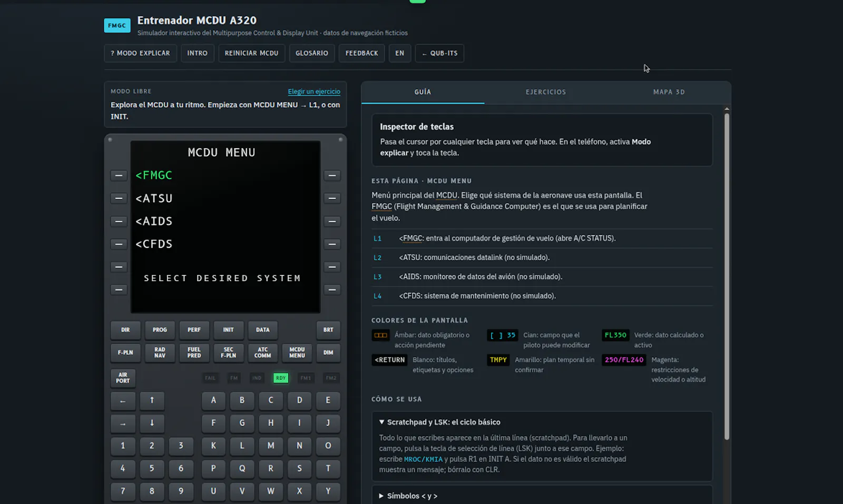This screenshot has height=504, width=843.
Task: Click the DIR page key
Action: [x=125, y=330]
